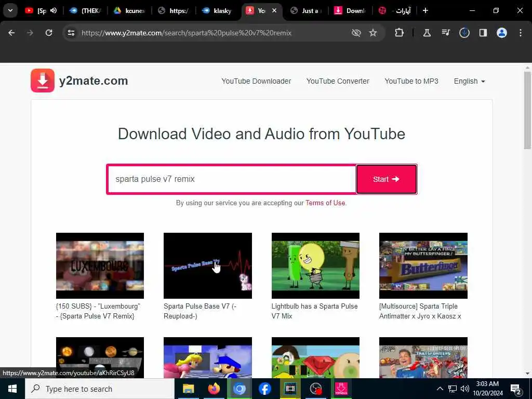The image size is (532, 399).
Task: Open the side panel icon
Action: click(x=483, y=33)
